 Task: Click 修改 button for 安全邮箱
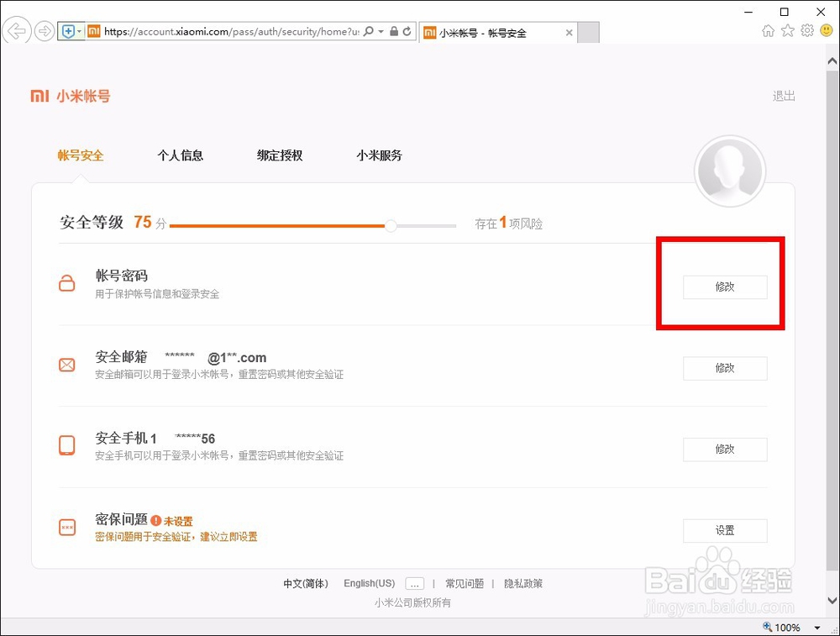click(x=725, y=368)
